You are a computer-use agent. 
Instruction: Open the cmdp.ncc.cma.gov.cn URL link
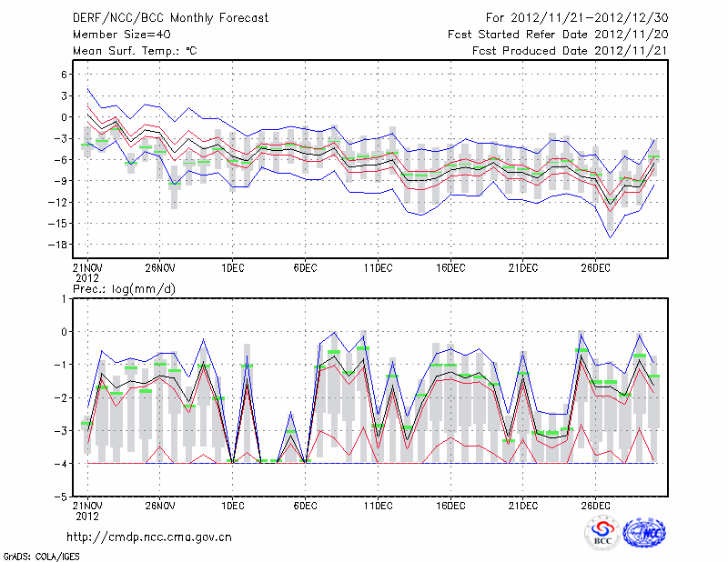coord(149,537)
